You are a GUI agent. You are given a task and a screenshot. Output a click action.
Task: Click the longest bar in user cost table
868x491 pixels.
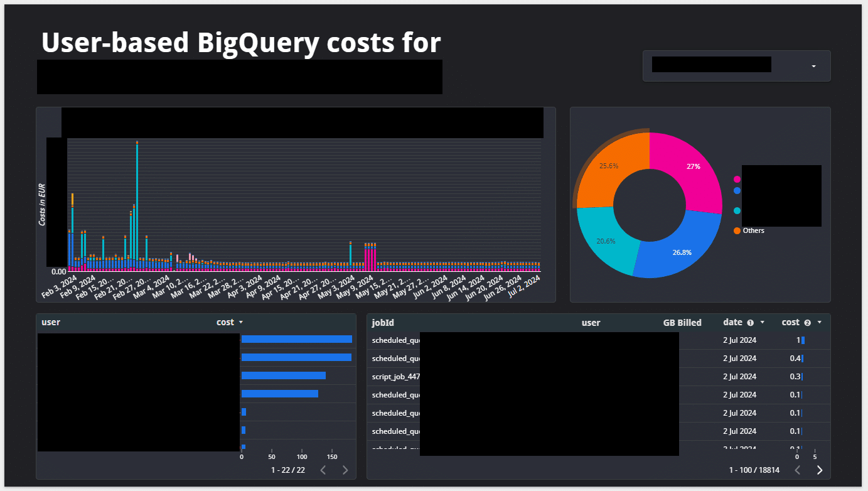(296, 339)
